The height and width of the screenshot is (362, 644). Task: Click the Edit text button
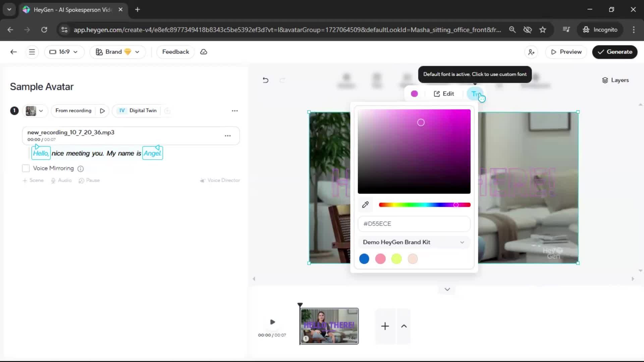click(x=444, y=94)
